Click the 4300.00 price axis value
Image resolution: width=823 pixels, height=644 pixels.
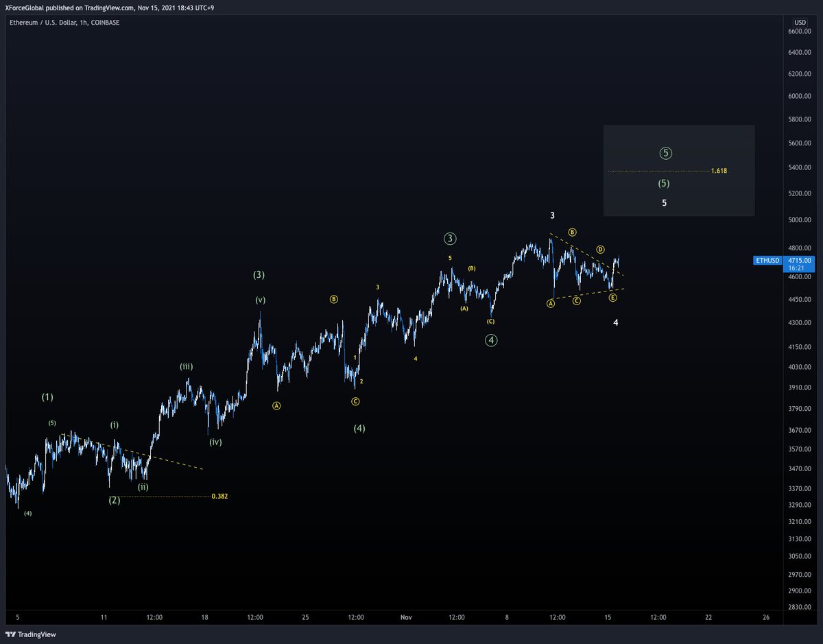click(x=800, y=322)
